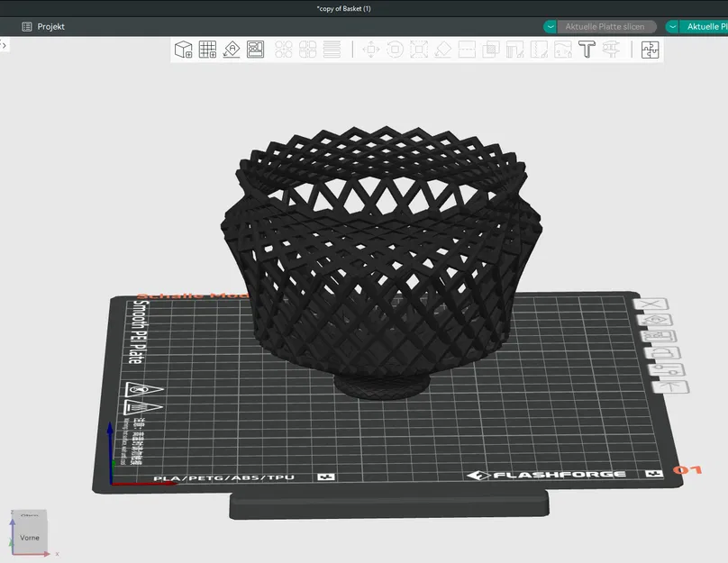Click the Arrange objects icon
This screenshot has height=563, width=728.
tap(256, 50)
